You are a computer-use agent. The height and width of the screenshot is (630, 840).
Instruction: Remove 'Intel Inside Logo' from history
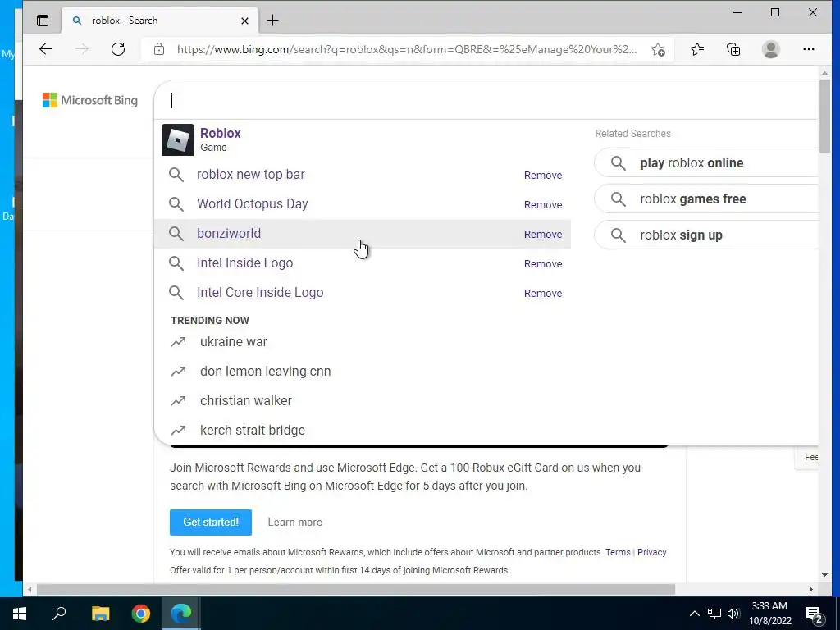tap(543, 263)
